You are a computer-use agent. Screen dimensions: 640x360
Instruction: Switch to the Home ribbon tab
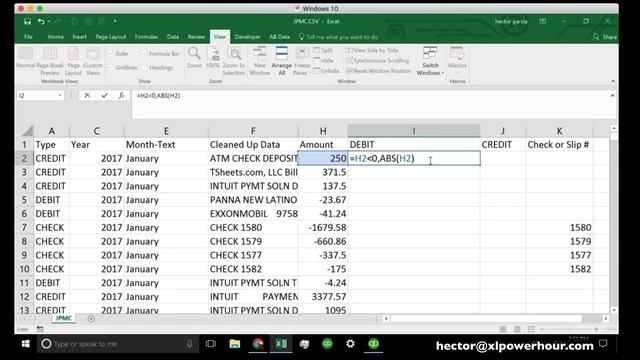tap(56, 37)
